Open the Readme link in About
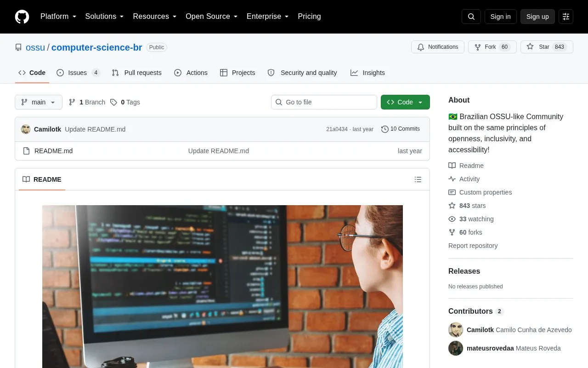 coord(466,166)
